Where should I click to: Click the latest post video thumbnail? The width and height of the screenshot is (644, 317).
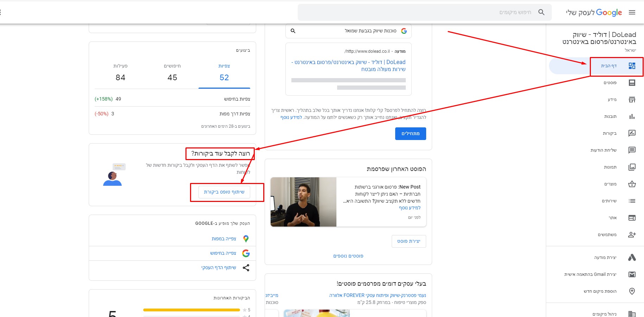click(303, 202)
